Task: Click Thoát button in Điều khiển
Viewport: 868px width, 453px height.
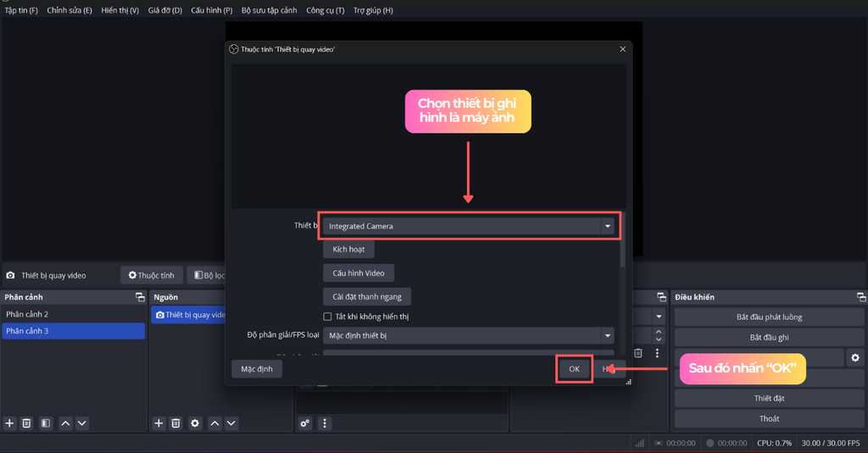Action: [x=769, y=418]
